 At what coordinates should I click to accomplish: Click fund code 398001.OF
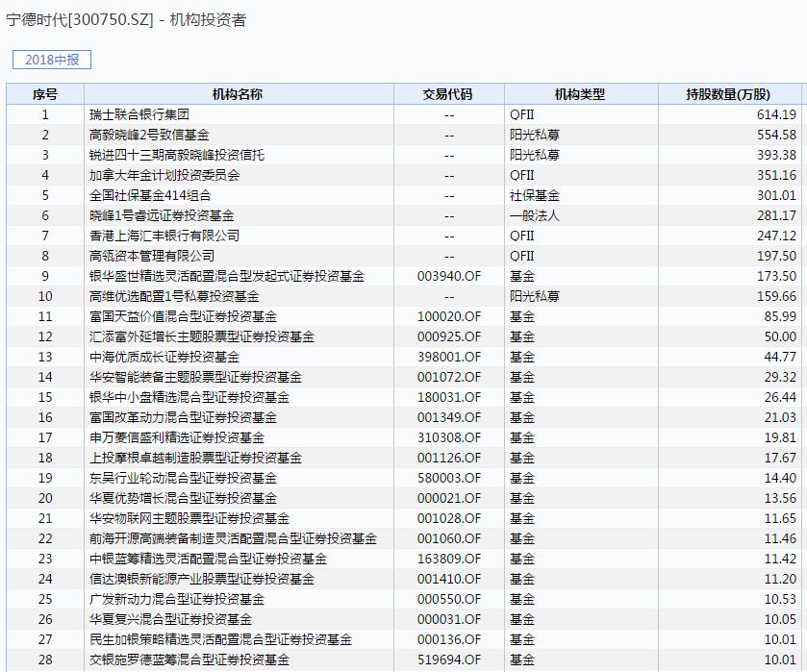tap(449, 357)
